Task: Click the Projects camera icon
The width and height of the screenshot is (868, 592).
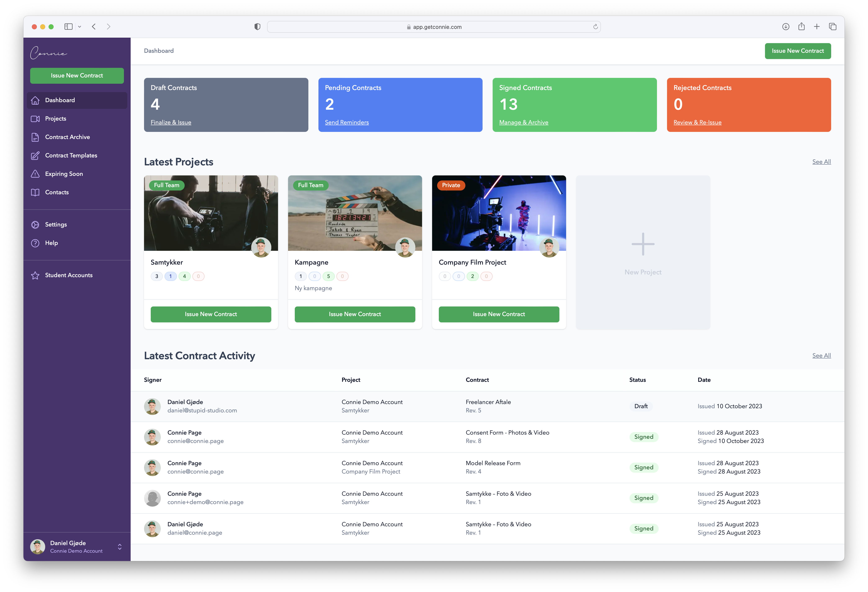Action: (35, 119)
